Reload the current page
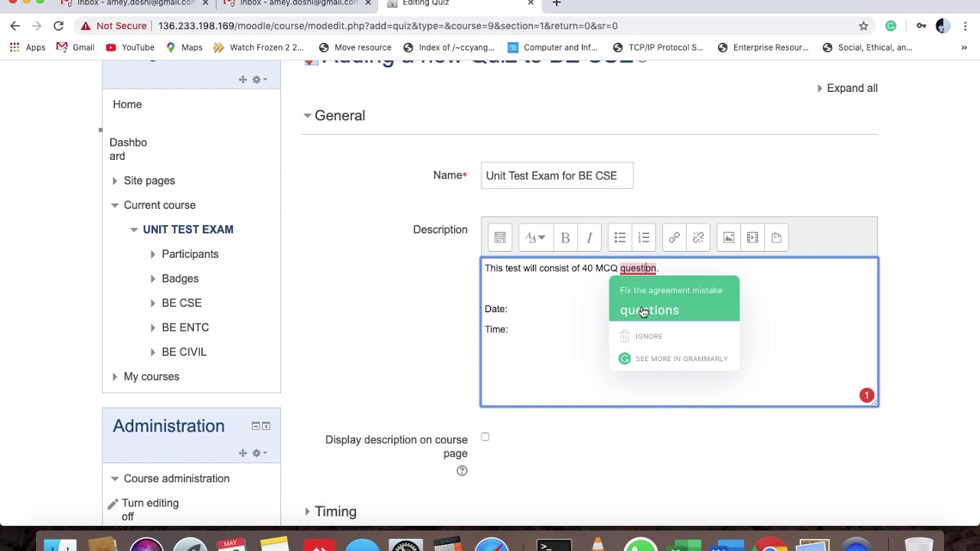 (x=58, y=26)
